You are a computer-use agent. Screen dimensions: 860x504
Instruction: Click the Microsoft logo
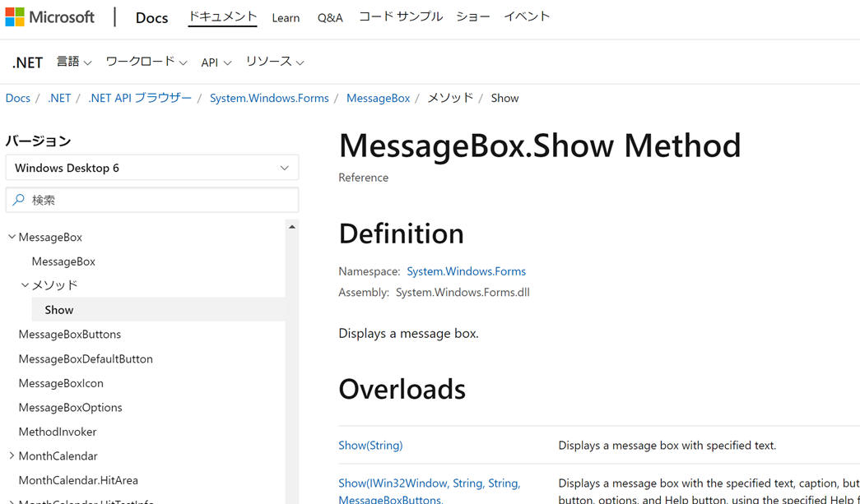(x=50, y=17)
